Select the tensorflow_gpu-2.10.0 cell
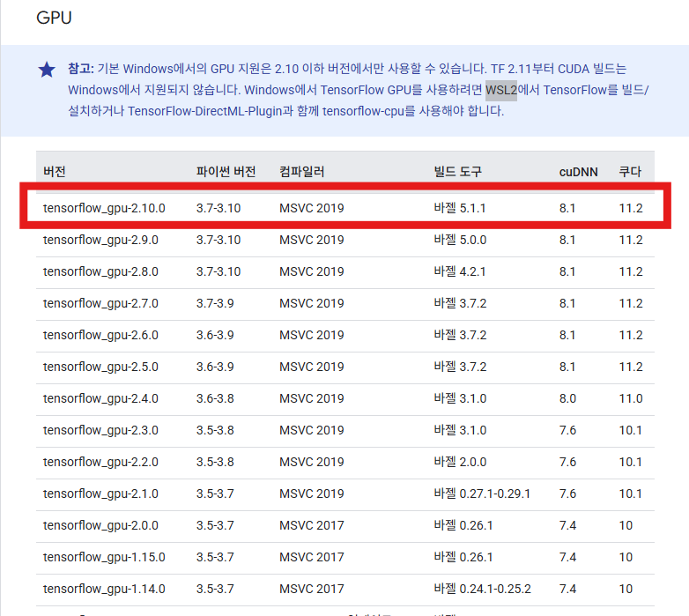 [104, 208]
